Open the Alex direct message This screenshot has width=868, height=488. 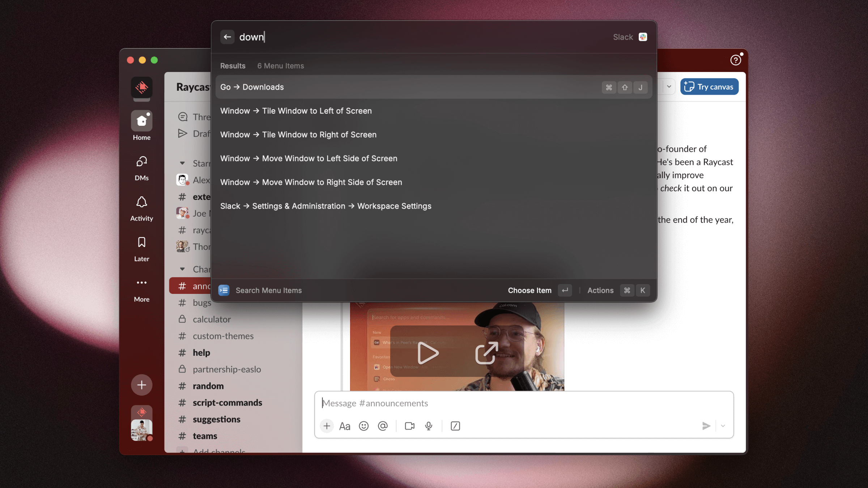pos(193,180)
